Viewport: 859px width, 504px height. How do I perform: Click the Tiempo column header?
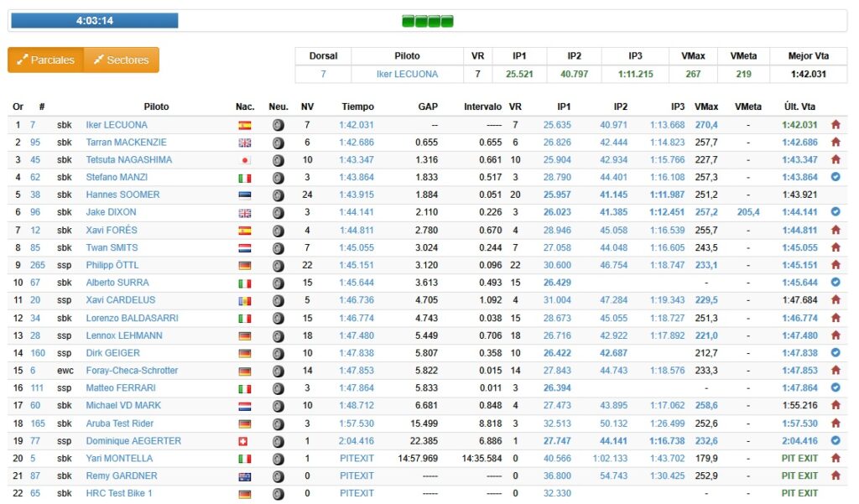357,107
